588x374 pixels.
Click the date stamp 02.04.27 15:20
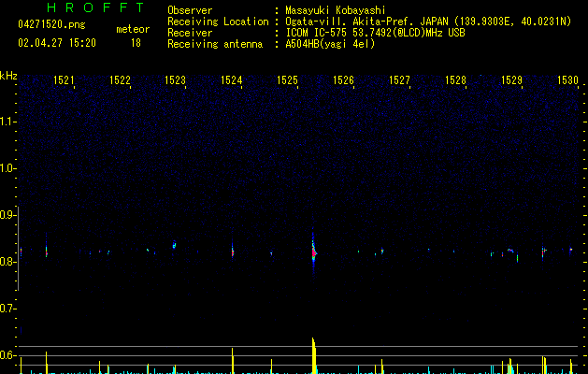tap(57, 43)
